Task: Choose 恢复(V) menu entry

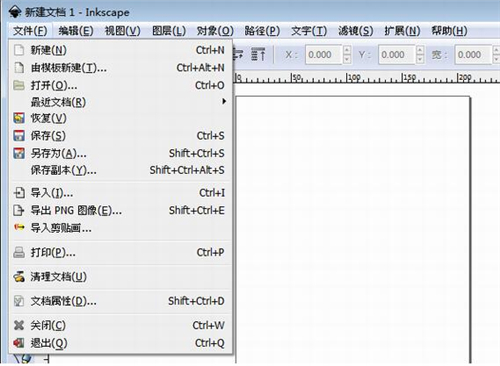Action: (x=120, y=118)
